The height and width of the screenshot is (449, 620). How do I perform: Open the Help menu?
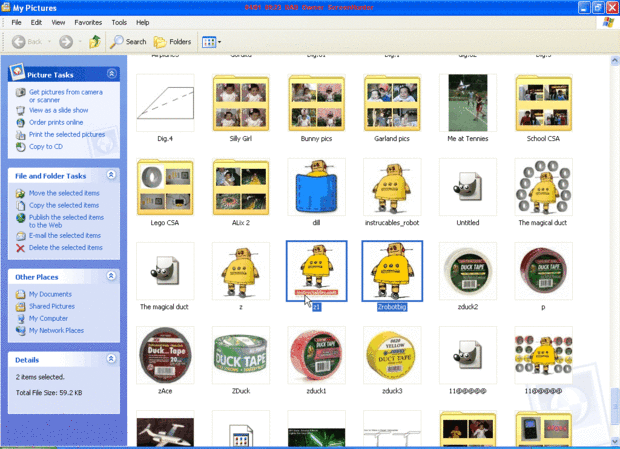(143, 23)
